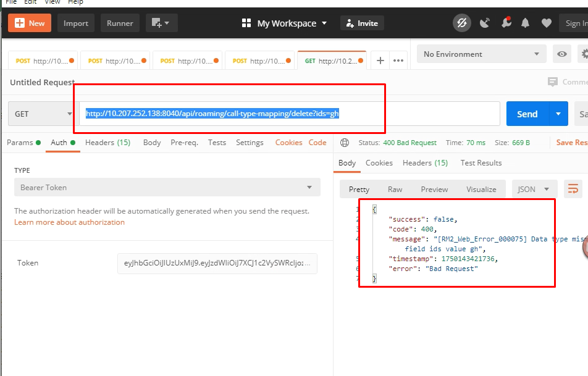This screenshot has height=376, width=588.
Task: Click inside the Token input field
Action: 217,263
